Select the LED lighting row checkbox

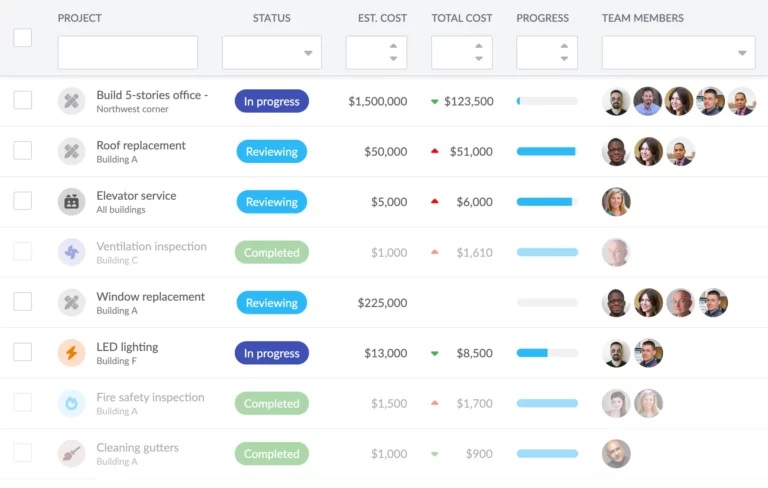(x=22, y=352)
